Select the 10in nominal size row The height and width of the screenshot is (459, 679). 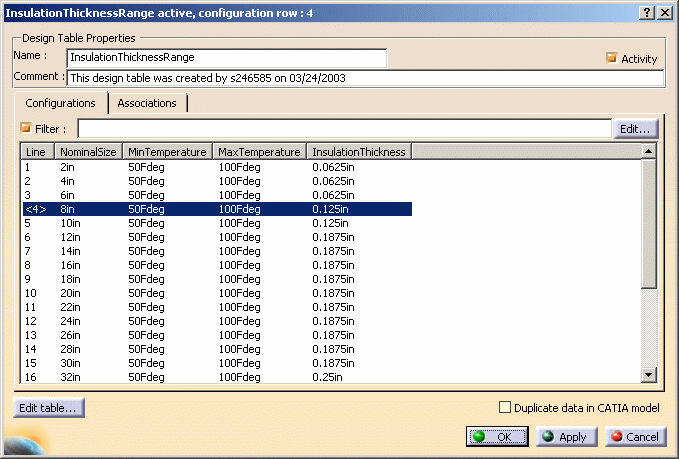click(217, 223)
